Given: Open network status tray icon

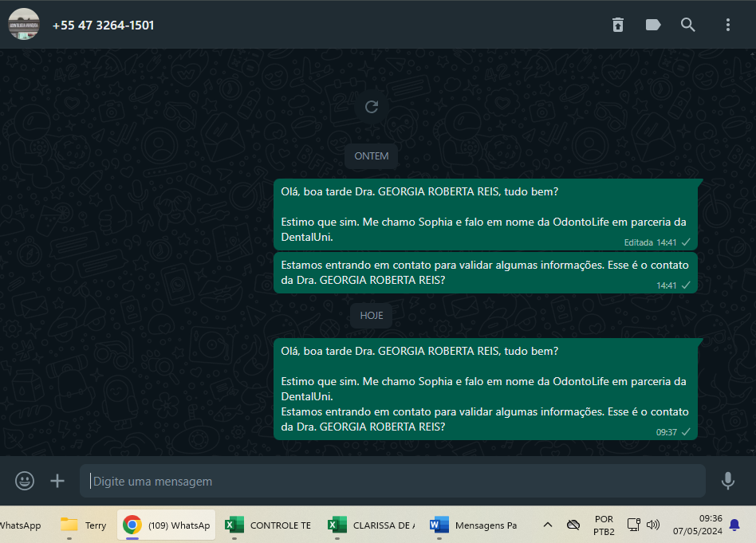Looking at the screenshot, I should 633,525.
